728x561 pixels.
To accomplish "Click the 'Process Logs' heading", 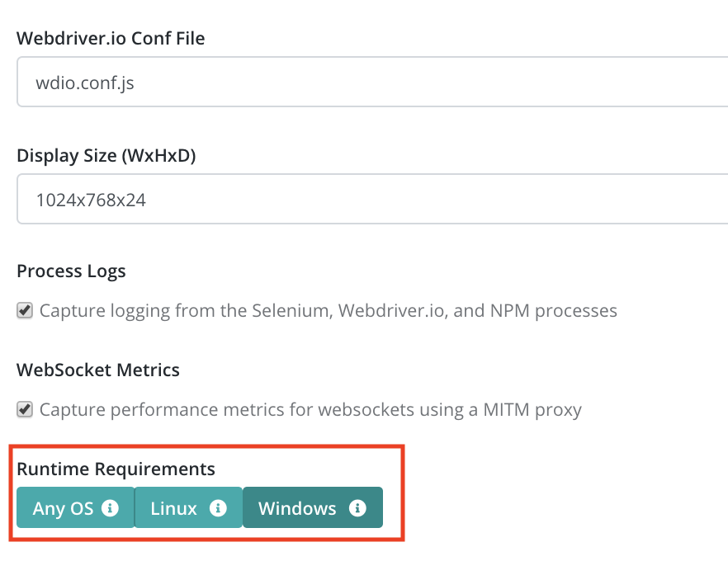I will click(x=71, y=271).
